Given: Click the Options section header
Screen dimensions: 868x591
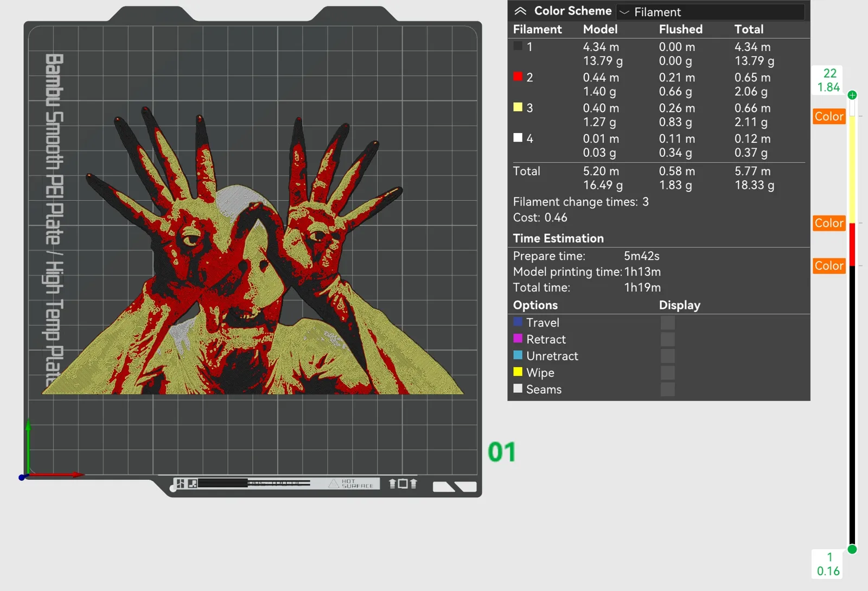Looking at the screenshot, I should coord(535,305).
